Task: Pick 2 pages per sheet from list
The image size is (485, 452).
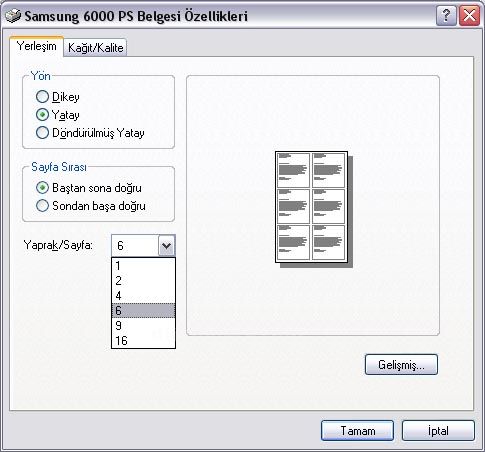Action: pyautogui.click(x=143, y=281)
